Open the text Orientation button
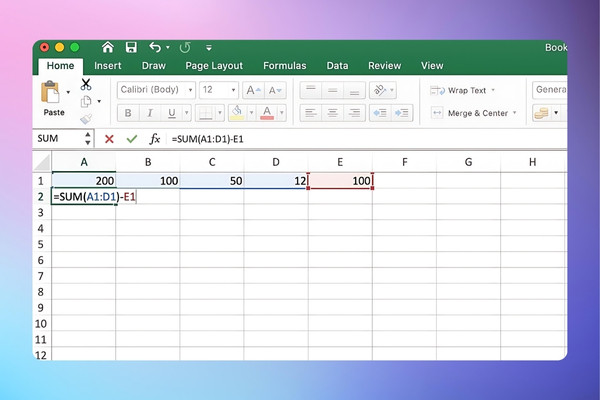 tap(383, 90)
